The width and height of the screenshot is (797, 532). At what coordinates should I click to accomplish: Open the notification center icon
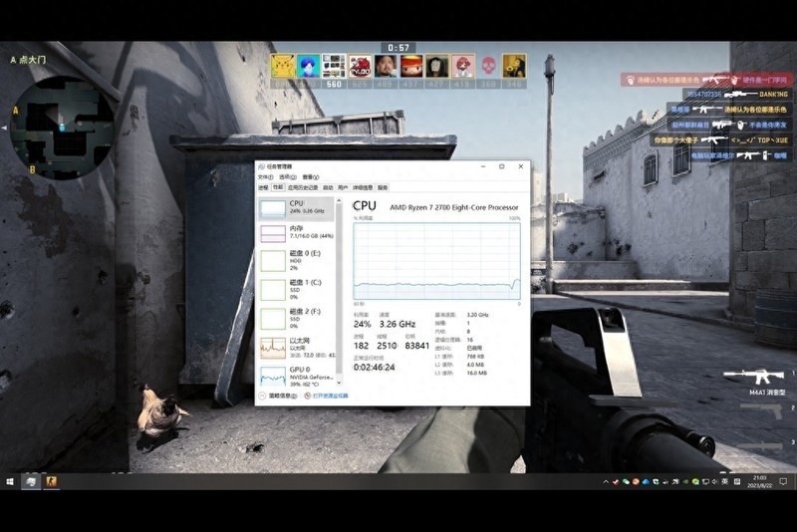(783, 482)
